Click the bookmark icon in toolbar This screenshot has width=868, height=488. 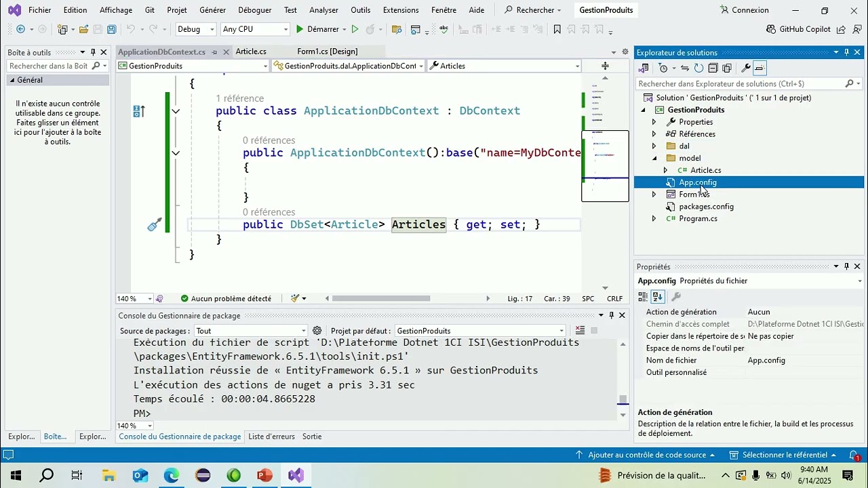pyautogui.click(x=557, y=29)
